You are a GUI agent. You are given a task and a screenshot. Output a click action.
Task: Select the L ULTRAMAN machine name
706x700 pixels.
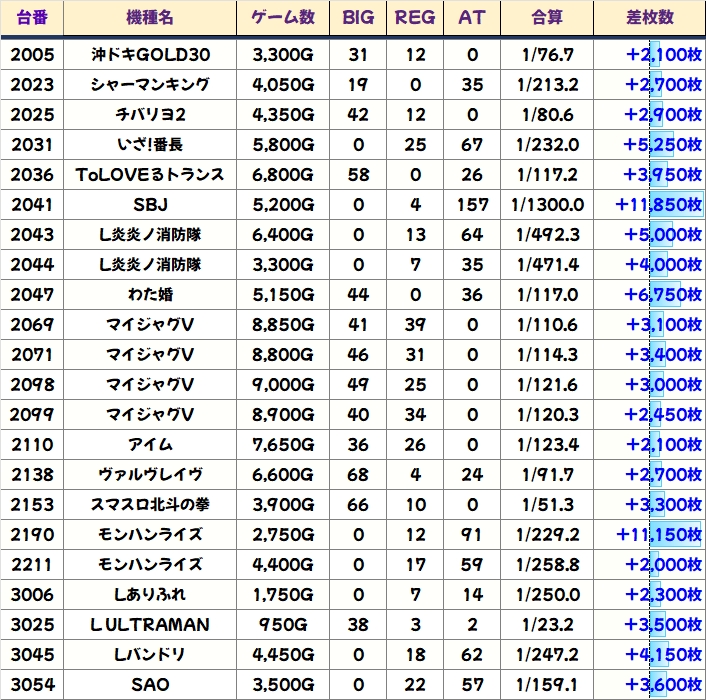[150, 625]
